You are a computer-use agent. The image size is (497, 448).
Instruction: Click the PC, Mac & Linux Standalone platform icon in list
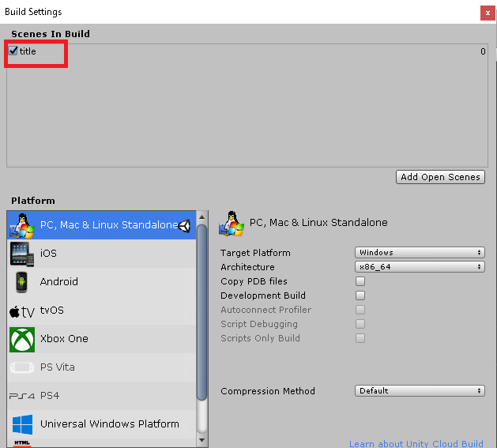pyautogui.click(x=22, y=225)
